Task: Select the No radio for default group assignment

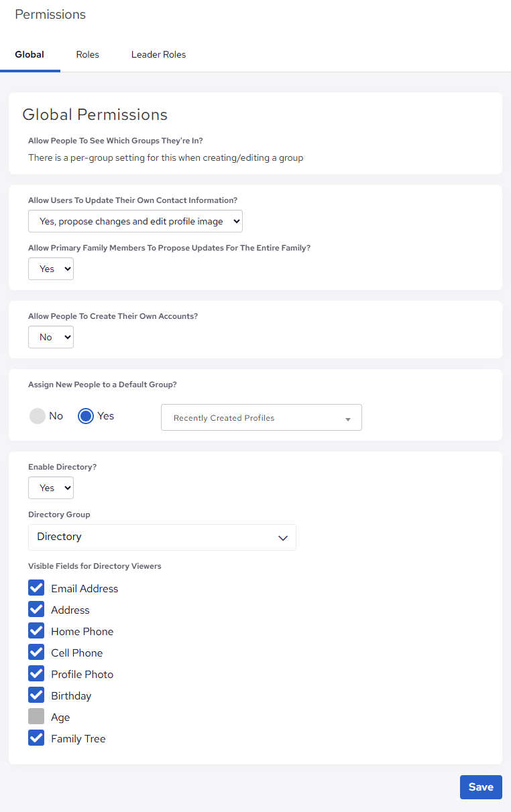Action: tap(38, 415)
